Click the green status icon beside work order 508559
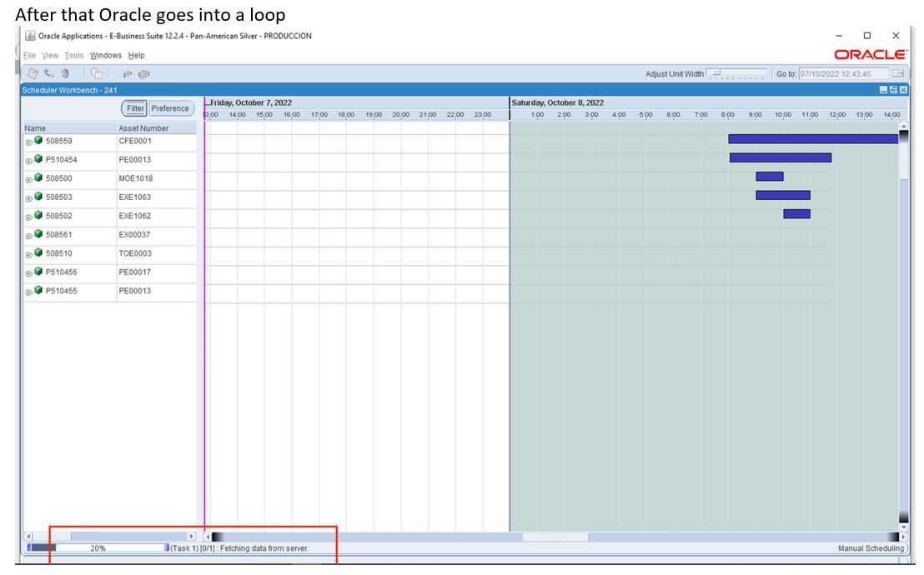The image size is (924, 575). (x=37, y=140)
